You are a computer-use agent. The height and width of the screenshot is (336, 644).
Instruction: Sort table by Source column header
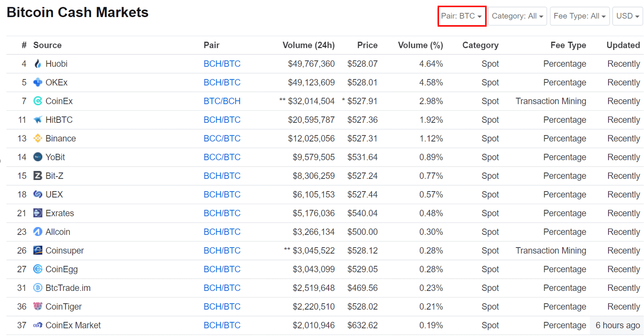47,45
